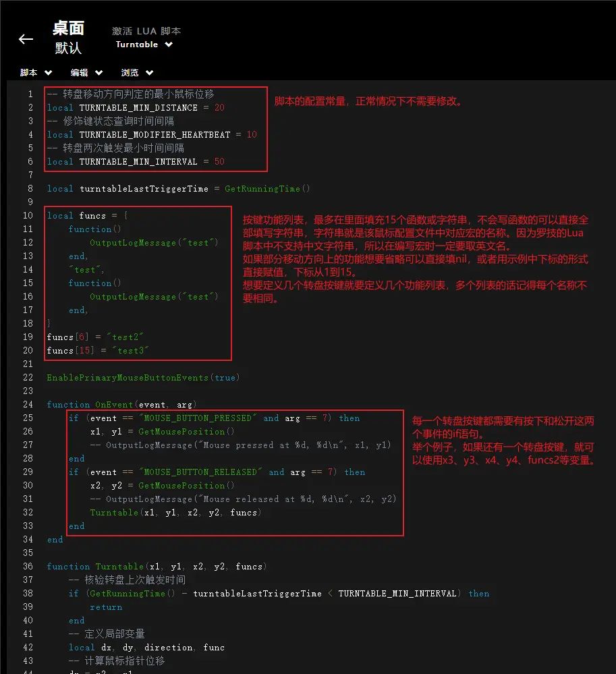
Task: Click the comment 核验转盘上次触发时间
Action: 128,580
